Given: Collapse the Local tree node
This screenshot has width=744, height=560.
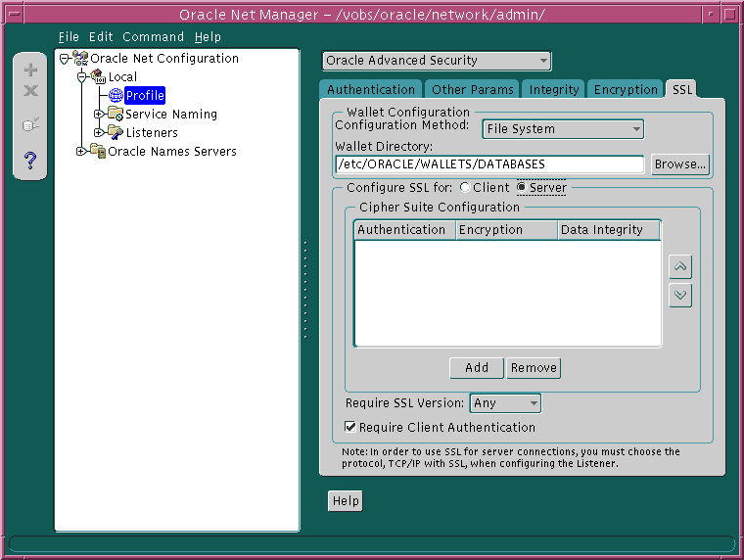Looking at the screenshot, I should 81,77.
